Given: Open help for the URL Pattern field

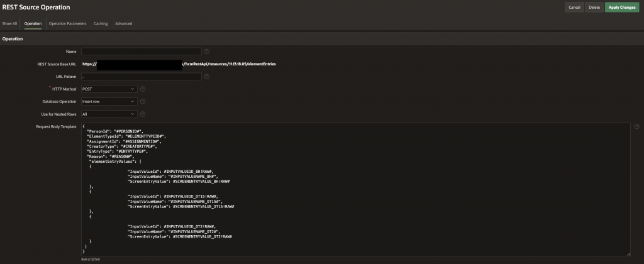Looking at the screenshot, I should (207, 77).
